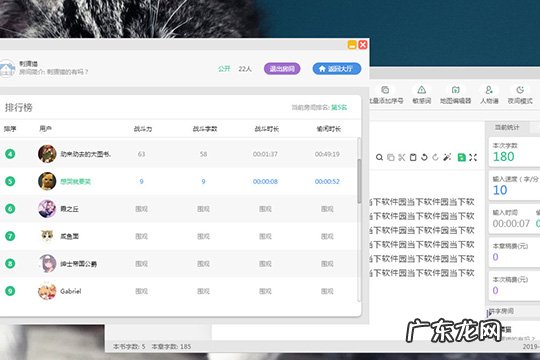Click the current room ranking green text

pos(339,107)
